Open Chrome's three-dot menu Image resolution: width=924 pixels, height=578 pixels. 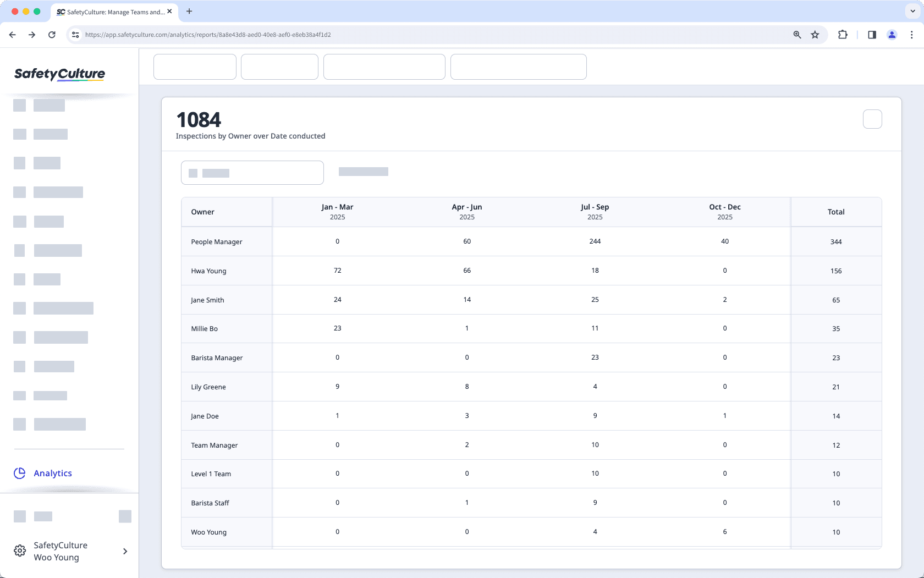912,34
